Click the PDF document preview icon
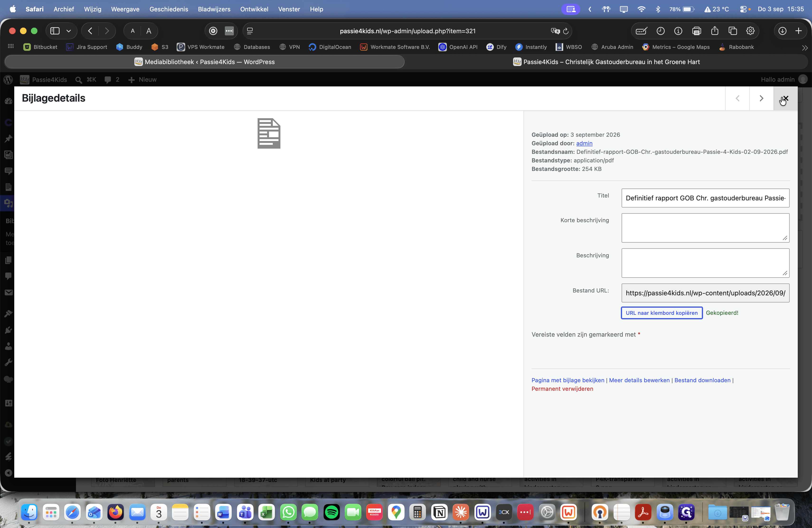Image resolution: width=812 pixels, height=528 pixels. tap(269, 133)
